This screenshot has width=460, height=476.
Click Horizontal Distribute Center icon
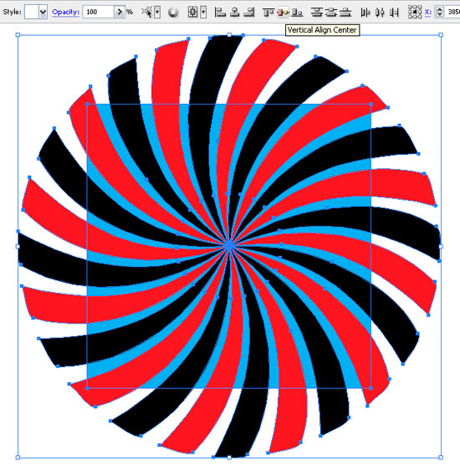pyautogui.click(x=380, y=13)
